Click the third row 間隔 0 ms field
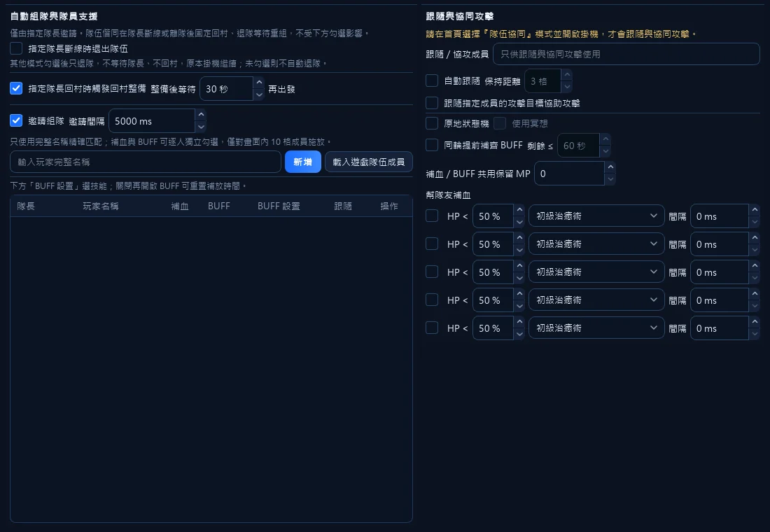770x532 pixels. coord(720,272)
